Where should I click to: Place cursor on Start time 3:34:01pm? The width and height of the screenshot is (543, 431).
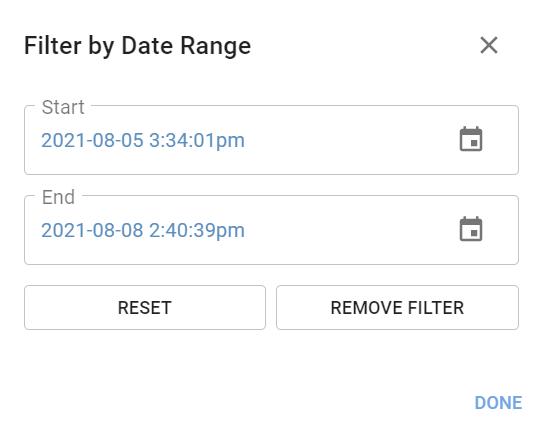click(x=197, y=141)
